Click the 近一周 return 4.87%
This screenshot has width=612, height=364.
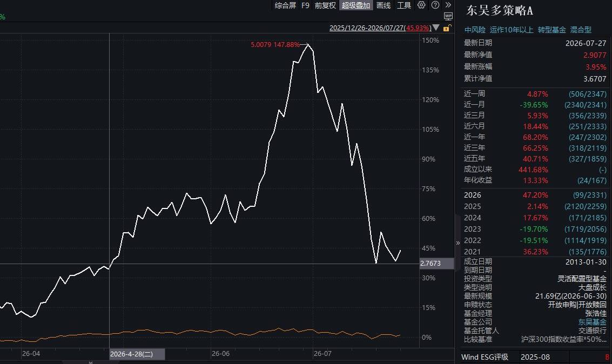[x=537, y=94]
